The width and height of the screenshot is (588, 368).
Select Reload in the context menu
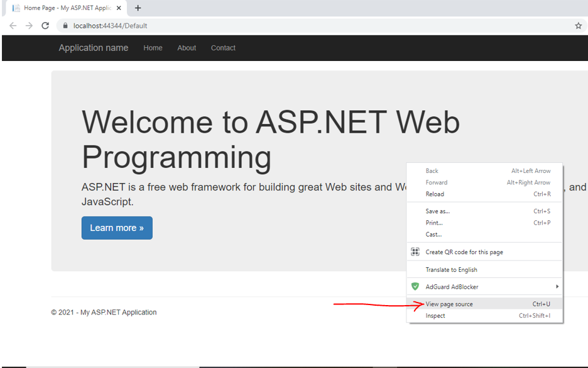[484, 194]
